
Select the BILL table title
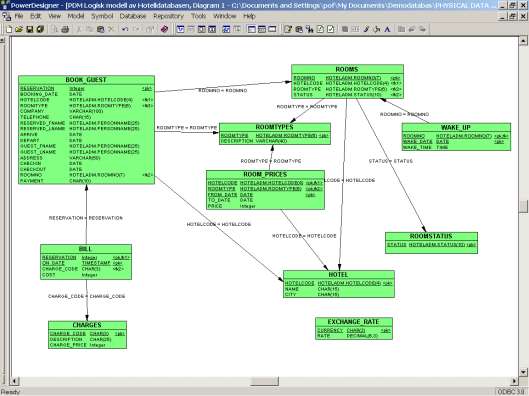click(x=85, y=249)
